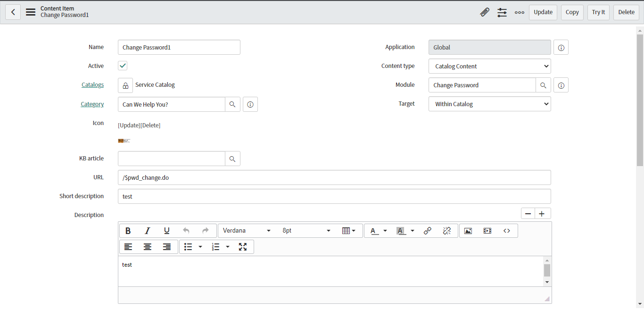Click the Try It button

tap(599, 12)
